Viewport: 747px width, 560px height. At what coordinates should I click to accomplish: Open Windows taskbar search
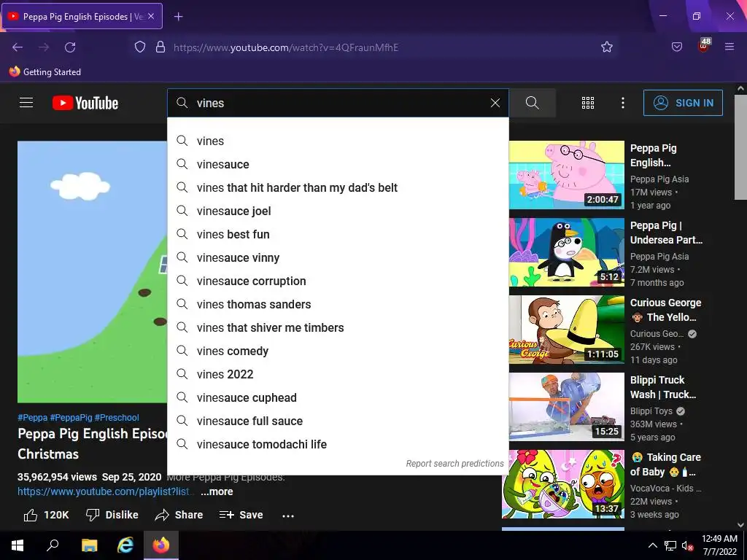53,545
